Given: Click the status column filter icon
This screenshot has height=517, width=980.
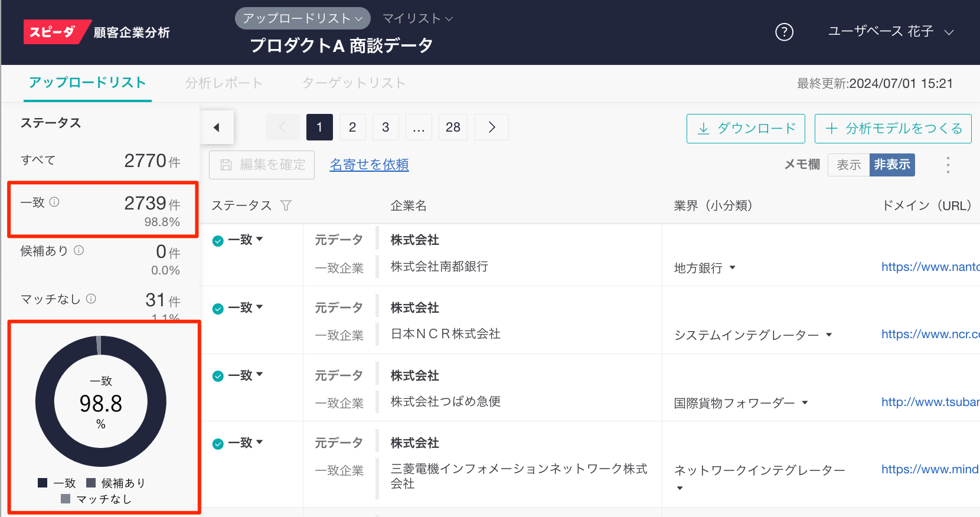Looking at the screenshot, I should click(x=286, y=205).
